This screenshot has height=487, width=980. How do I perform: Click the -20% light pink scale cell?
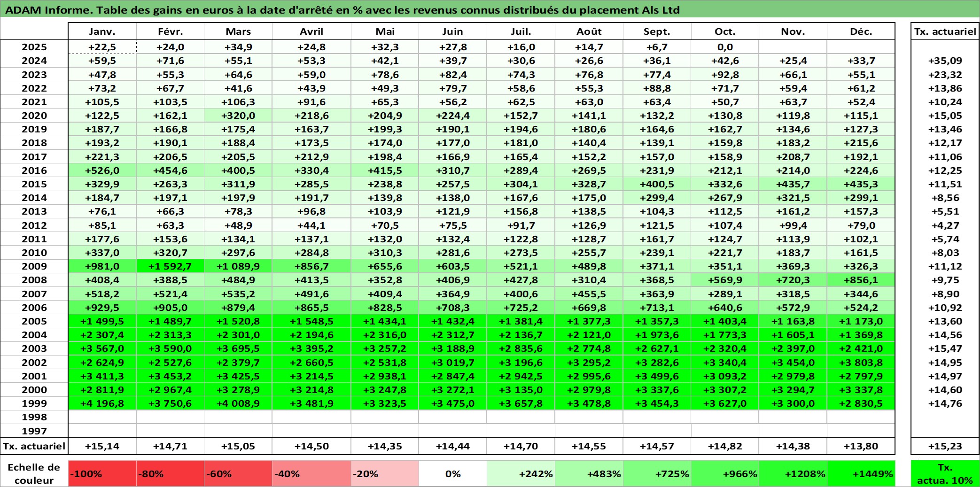(385, 473)
